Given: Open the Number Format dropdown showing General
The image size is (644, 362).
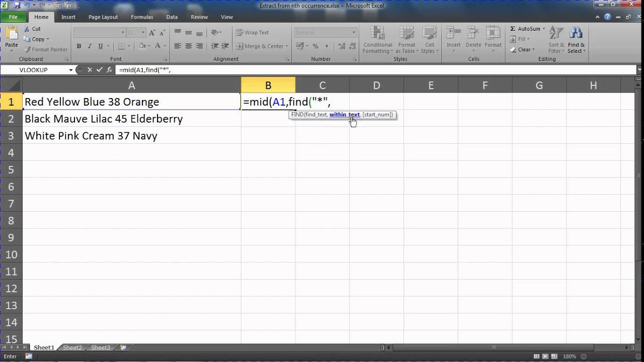Looking at the screenshot, I should (x=354, y=33).
